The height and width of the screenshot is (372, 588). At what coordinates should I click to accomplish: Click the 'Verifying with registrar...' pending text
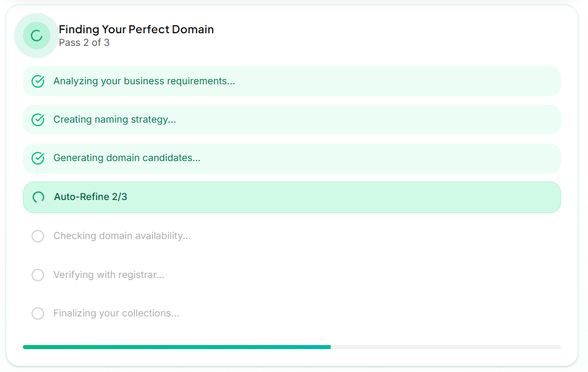click(109, 275)
